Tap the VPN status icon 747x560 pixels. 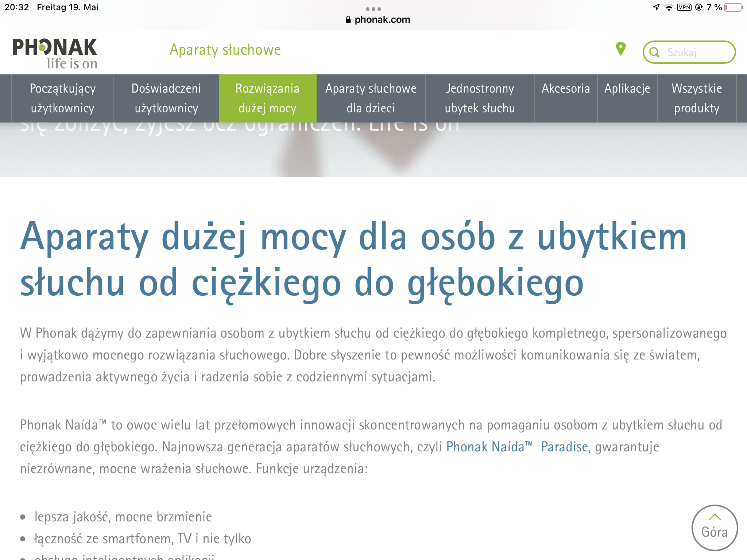(x=684, y=7)
